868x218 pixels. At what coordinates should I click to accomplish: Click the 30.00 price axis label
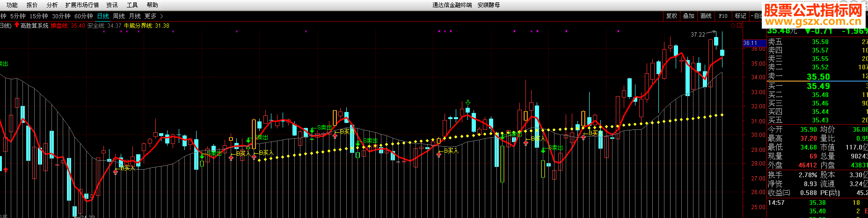(x=758, y=135)
